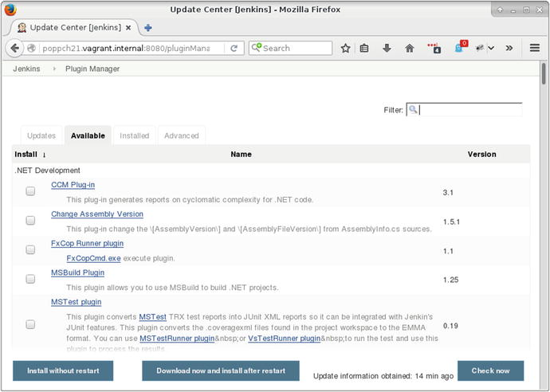Click version 0.19 for MSTest plugin
This screenshot has width=550, height=392.
pos(450,326)
